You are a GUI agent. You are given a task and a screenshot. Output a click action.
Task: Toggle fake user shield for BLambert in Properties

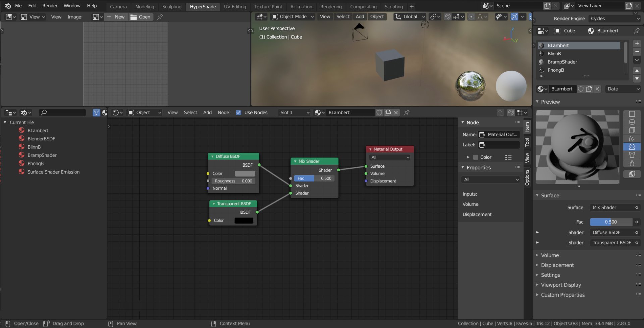pyautogui.click(x=580, y=89)
